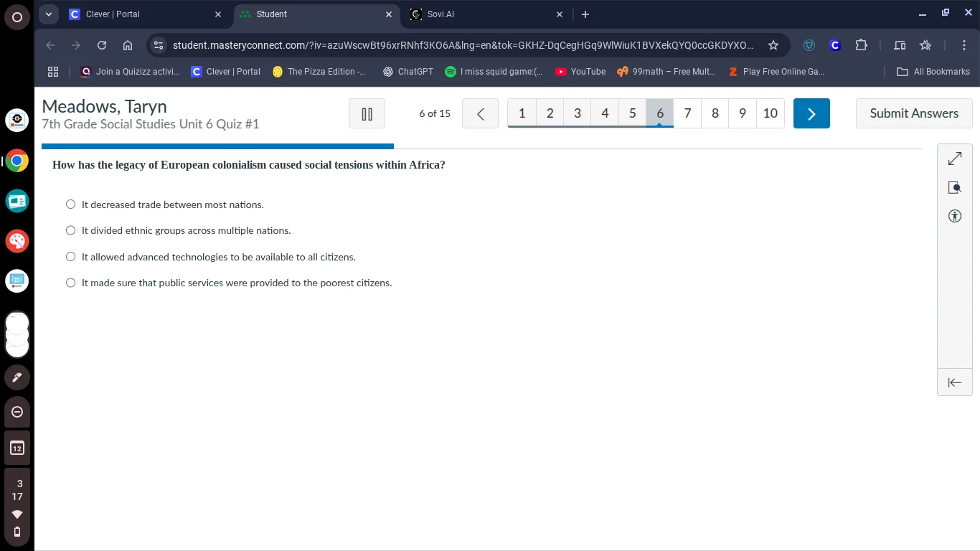Choose the 'public services' answer radio button
The height and width of the screenshot is (551, 980).
coord(70,283)
